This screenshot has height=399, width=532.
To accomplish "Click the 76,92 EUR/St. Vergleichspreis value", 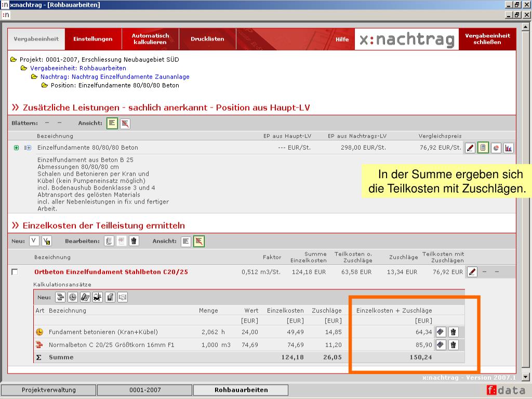I will pyautogui.click(x=441, y=148).
